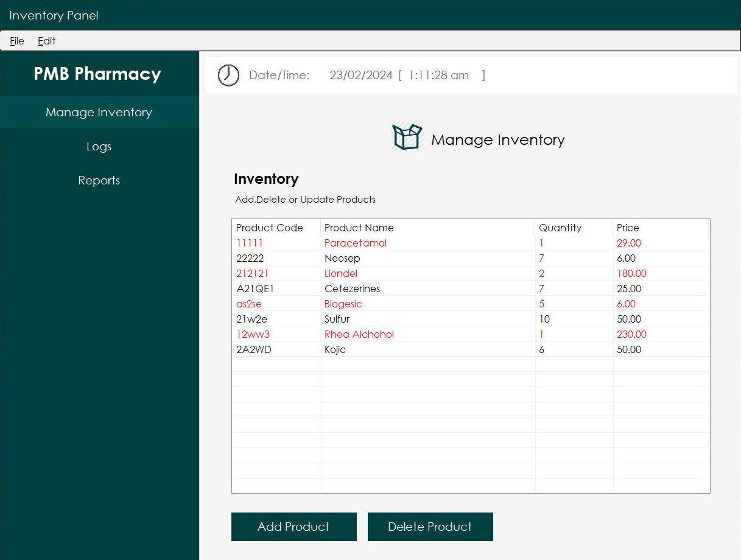Select the Kojic product name
This screenshot has width=741, height=560.
pyautogui.click(x=335, y=349)
